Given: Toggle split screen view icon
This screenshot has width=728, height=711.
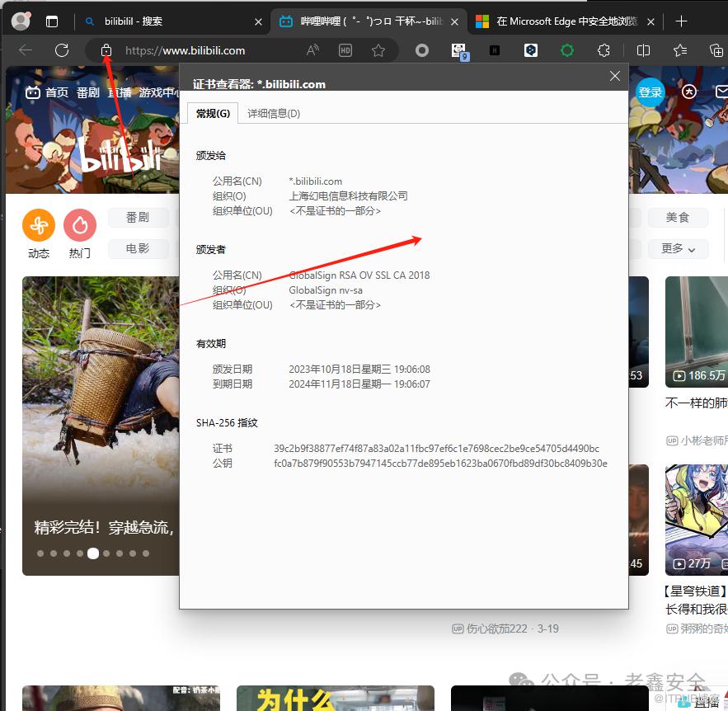Looking at the screenshot, I should tap(643, 50).
